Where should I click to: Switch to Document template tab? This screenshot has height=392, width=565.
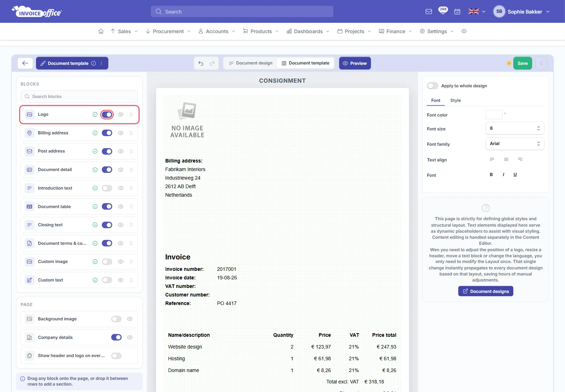(305, 63)
